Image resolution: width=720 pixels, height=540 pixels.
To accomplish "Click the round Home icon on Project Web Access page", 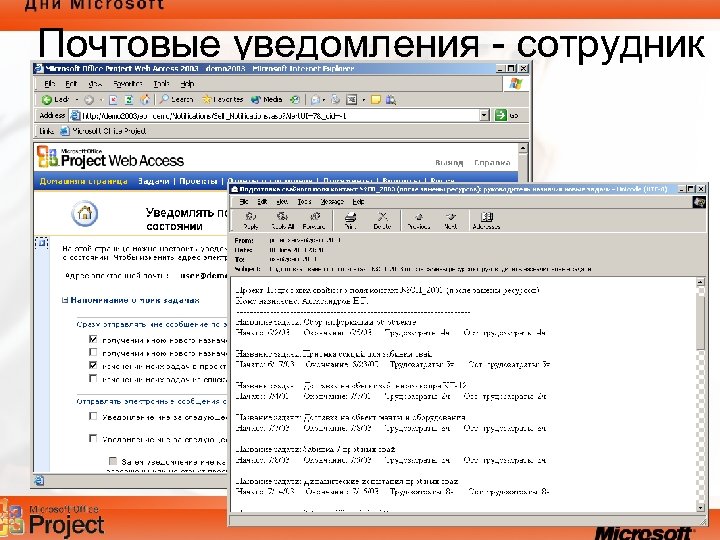I will (x=85, y=214).
